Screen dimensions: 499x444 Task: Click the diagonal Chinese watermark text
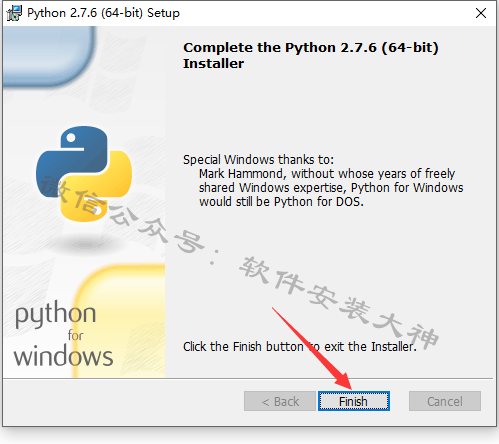coord(239,262)
